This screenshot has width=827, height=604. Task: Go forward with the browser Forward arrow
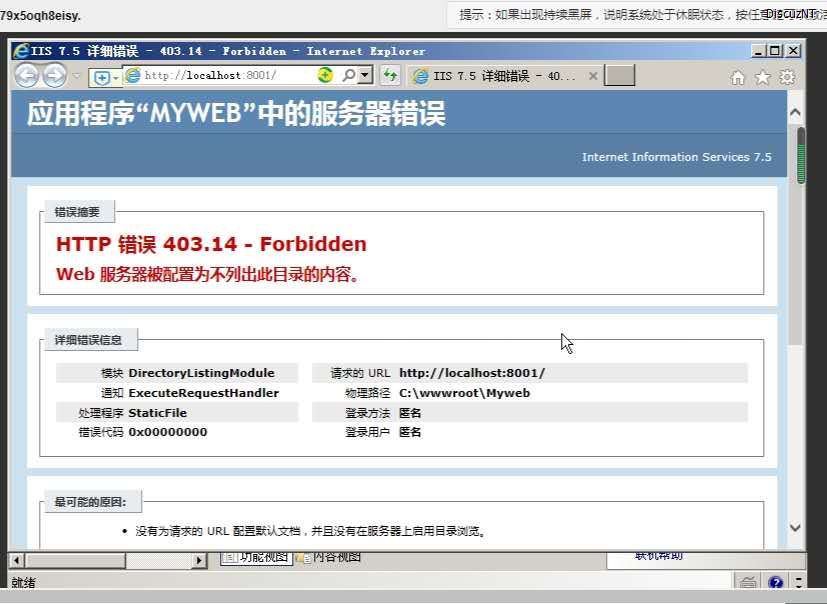click(54, 75)
